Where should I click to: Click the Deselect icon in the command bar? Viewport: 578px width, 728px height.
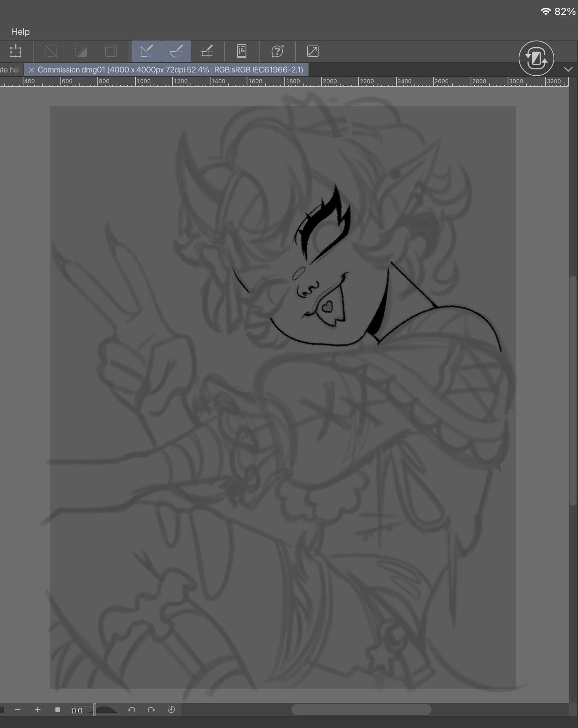[x=51, y=51]
